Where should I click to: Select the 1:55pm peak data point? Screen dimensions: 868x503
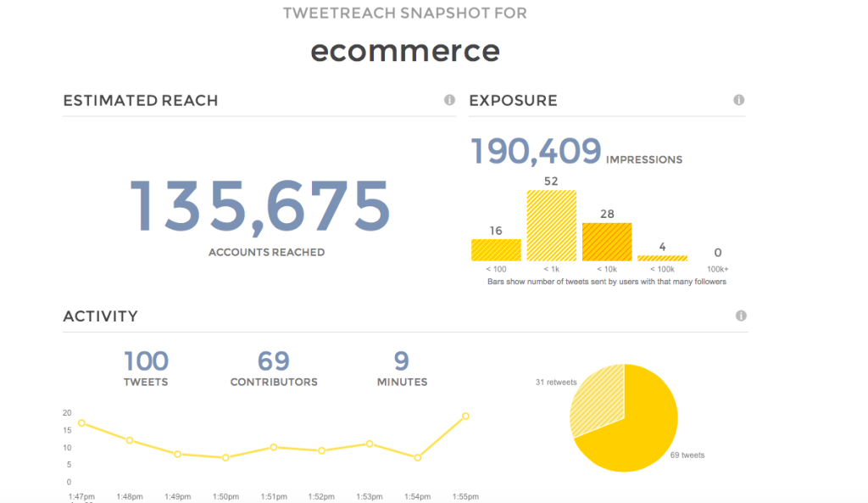(x=465, y=416)
